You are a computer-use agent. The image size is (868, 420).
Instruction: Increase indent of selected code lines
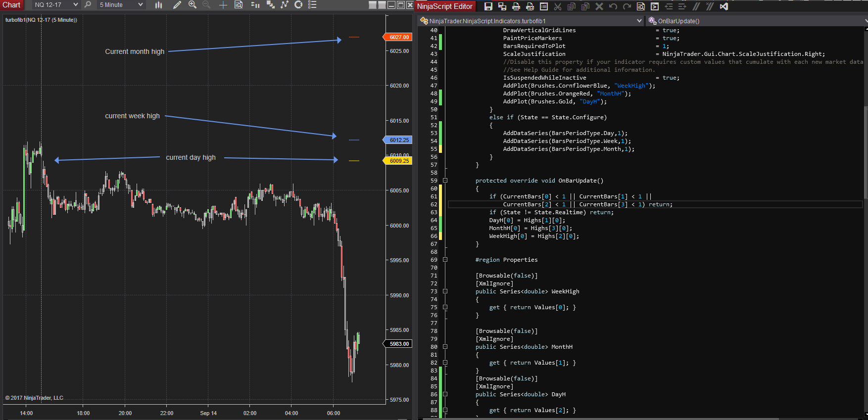coord(682,6)
